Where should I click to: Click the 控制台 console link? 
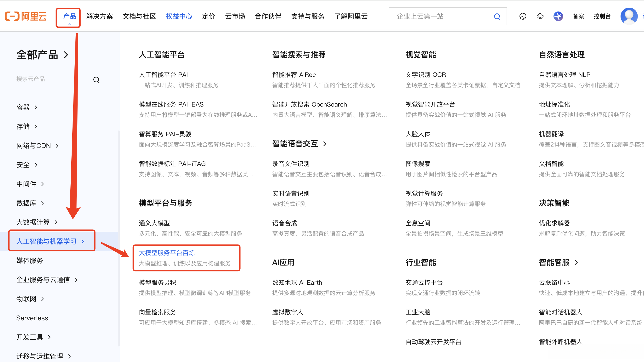602,17
